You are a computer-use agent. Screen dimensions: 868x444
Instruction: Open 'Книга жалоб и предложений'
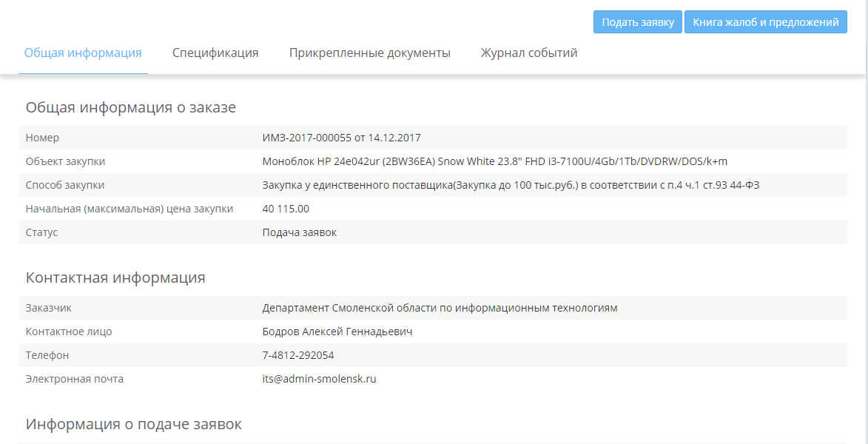pyautogui.click(x=765, y=22)
